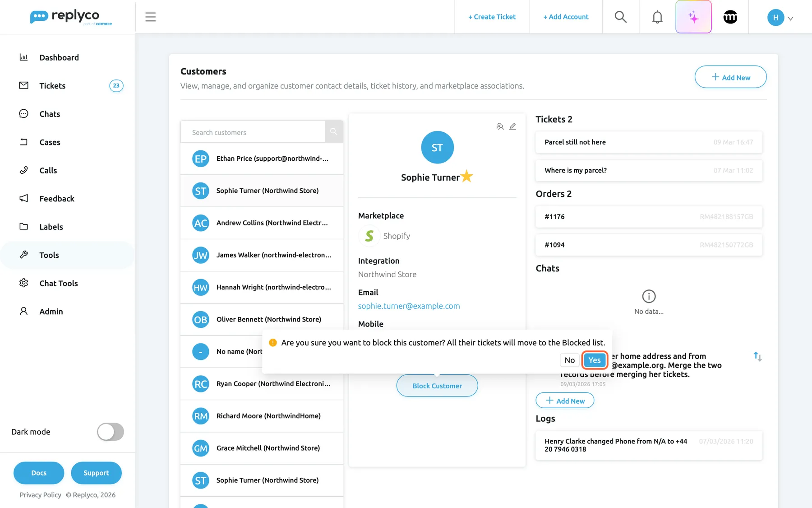
Task: Click the edit pencil icon on profile
Action: click(512, 126)
